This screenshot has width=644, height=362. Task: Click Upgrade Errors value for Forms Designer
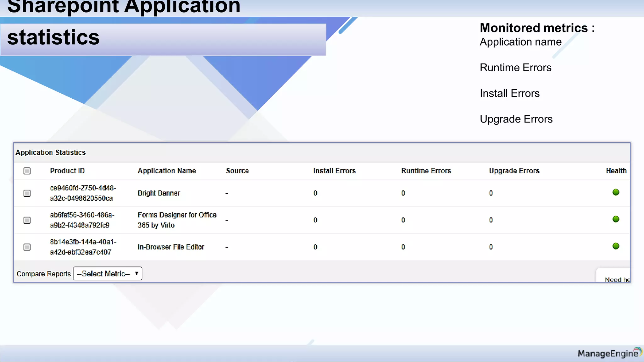coord(491,220)
